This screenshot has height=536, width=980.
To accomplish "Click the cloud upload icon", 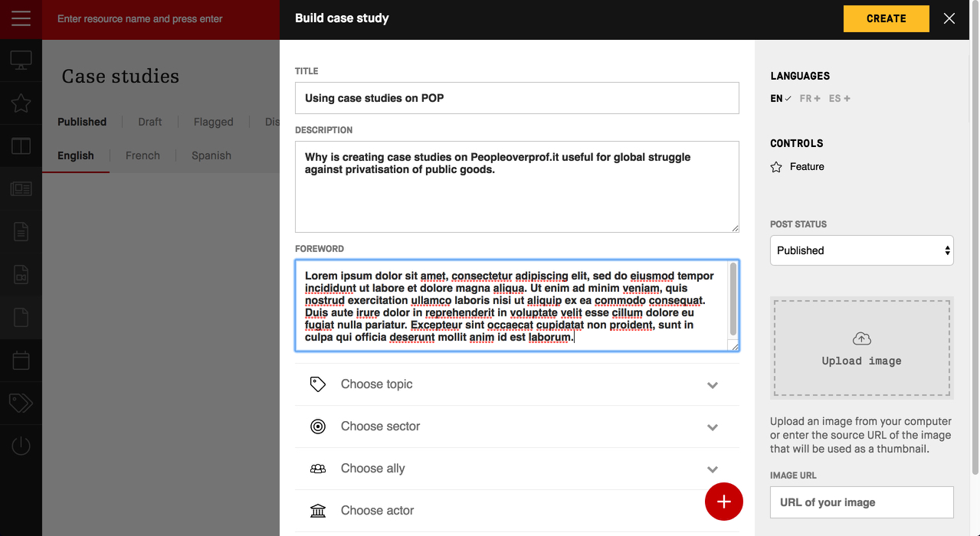I will coord(862,338).
